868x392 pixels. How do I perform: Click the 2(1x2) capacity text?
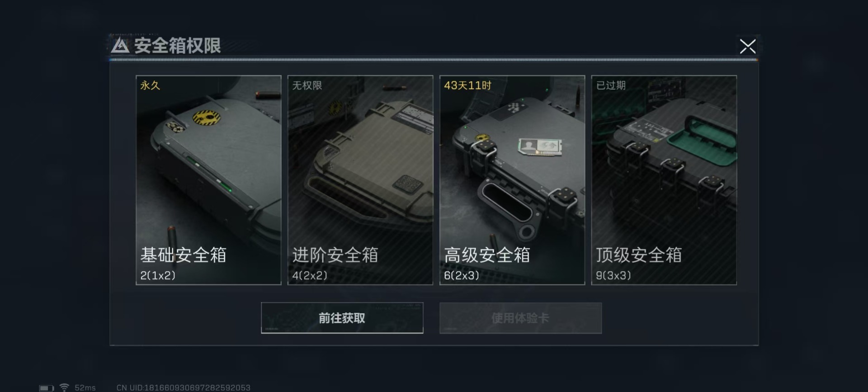(x=158, y=275)
